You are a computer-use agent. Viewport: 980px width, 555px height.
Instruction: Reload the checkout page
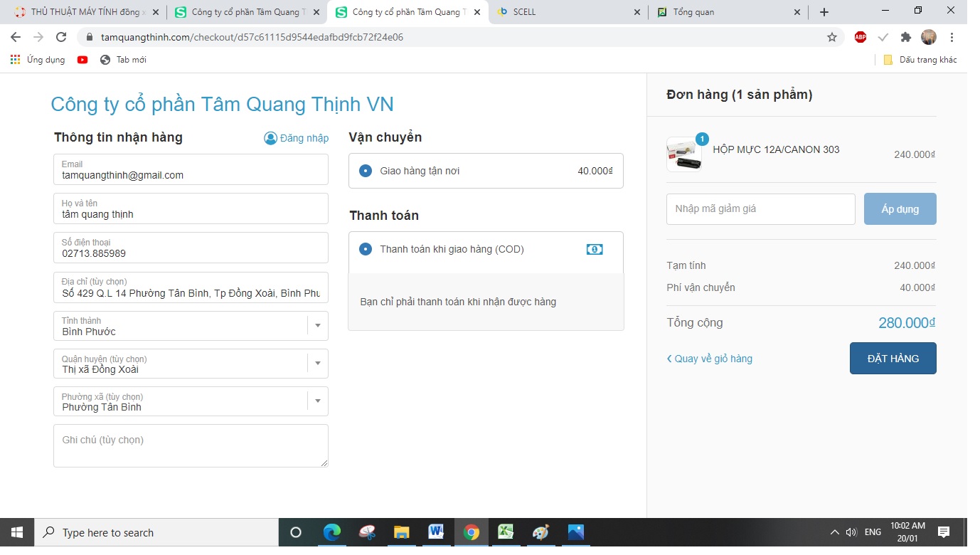(61, 37)
